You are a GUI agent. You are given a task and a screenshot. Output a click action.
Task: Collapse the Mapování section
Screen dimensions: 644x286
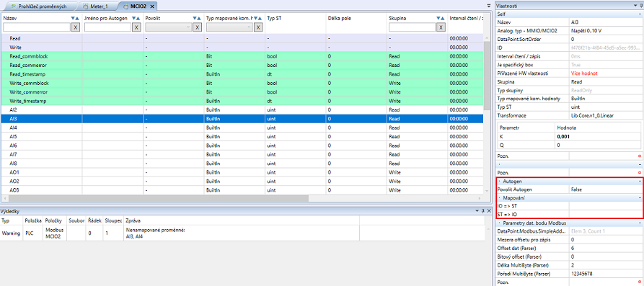click(640, 198)
